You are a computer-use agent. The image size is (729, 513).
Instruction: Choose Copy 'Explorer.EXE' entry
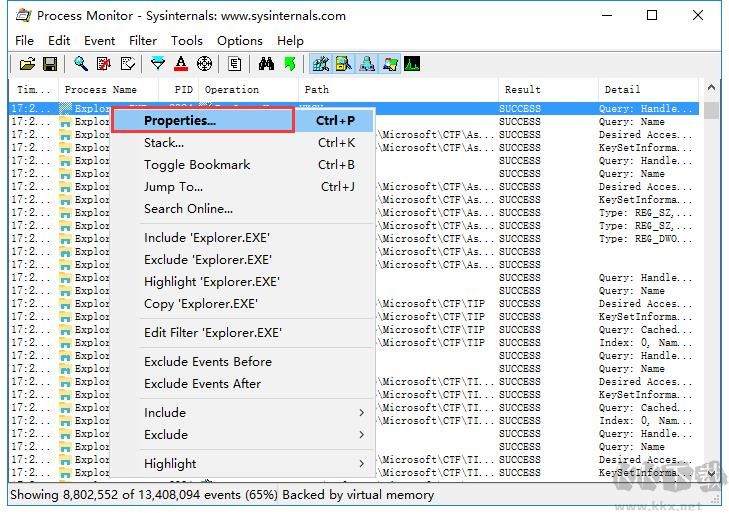[x=242, y=304]
